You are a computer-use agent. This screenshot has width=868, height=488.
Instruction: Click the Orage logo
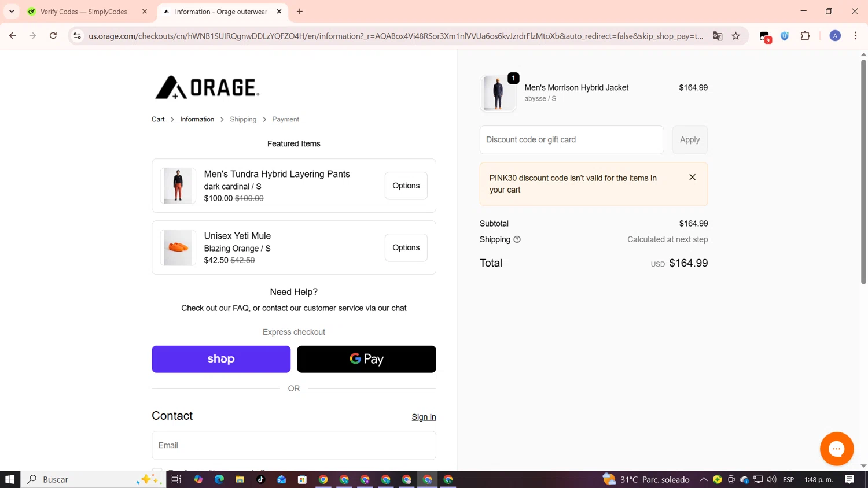207,87
